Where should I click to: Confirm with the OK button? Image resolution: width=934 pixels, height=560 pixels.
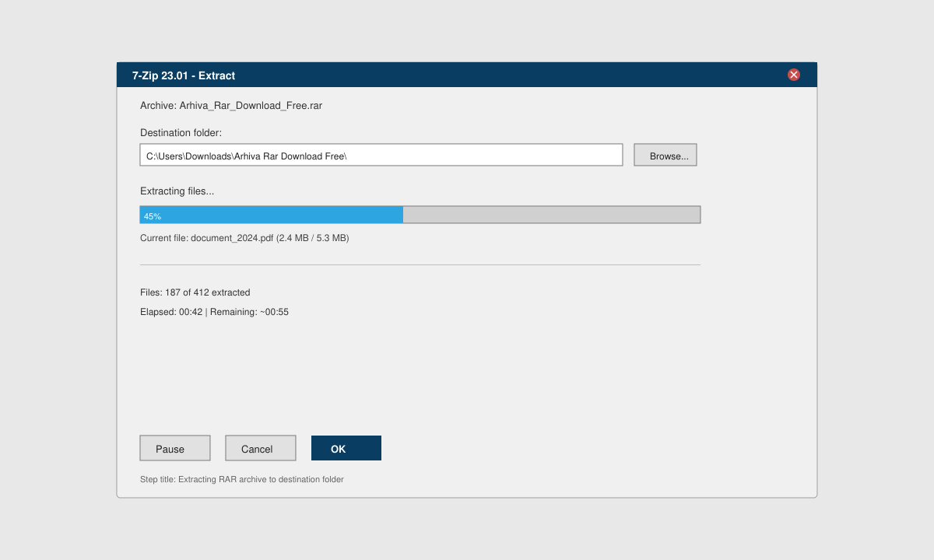coord(346,448)
